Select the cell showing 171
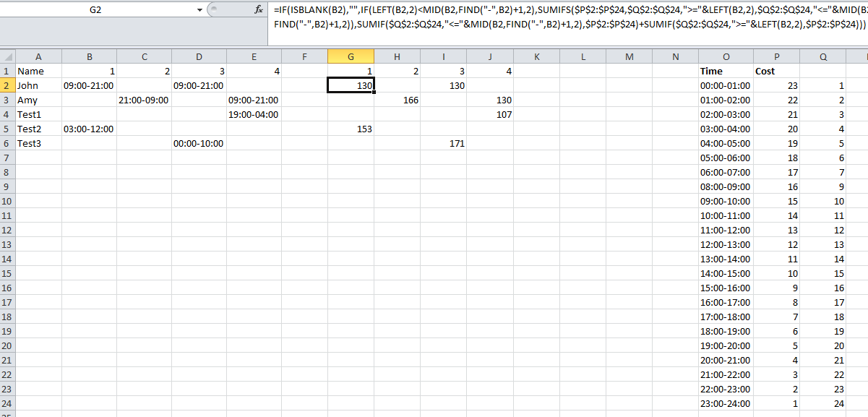Image resolution: width=868 pixels, height=417 pixels. 443,143
